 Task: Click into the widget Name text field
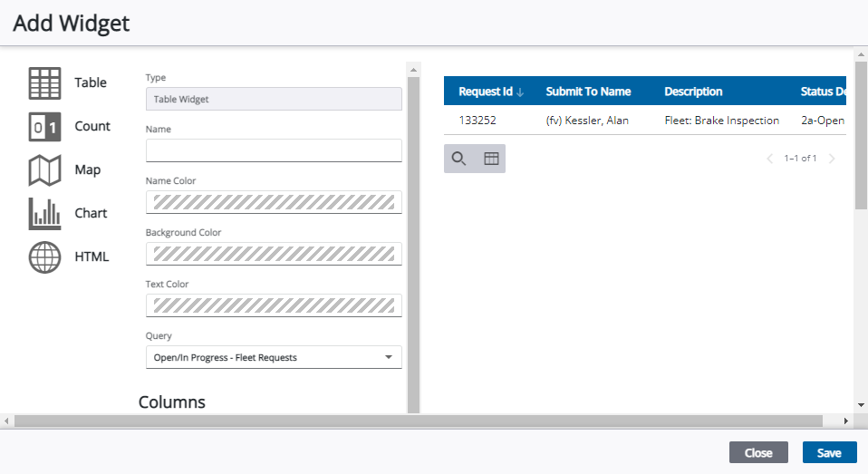(x=274, y=150)
